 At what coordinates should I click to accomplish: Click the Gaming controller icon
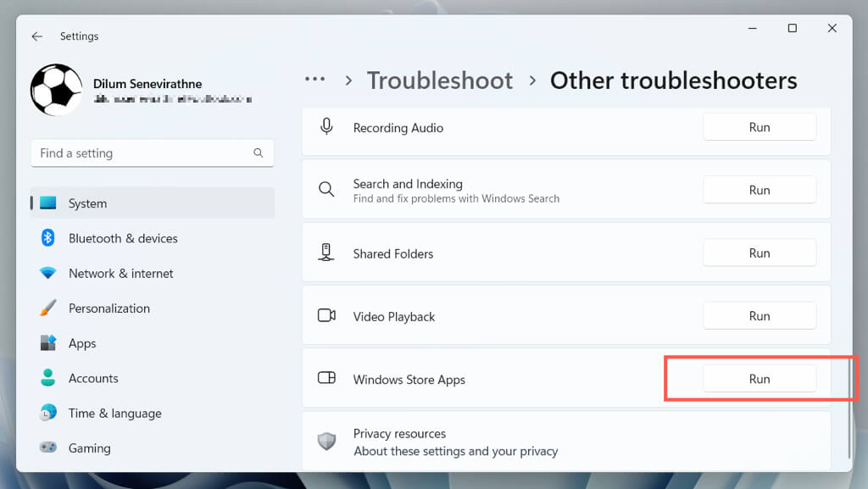(48, 447)
